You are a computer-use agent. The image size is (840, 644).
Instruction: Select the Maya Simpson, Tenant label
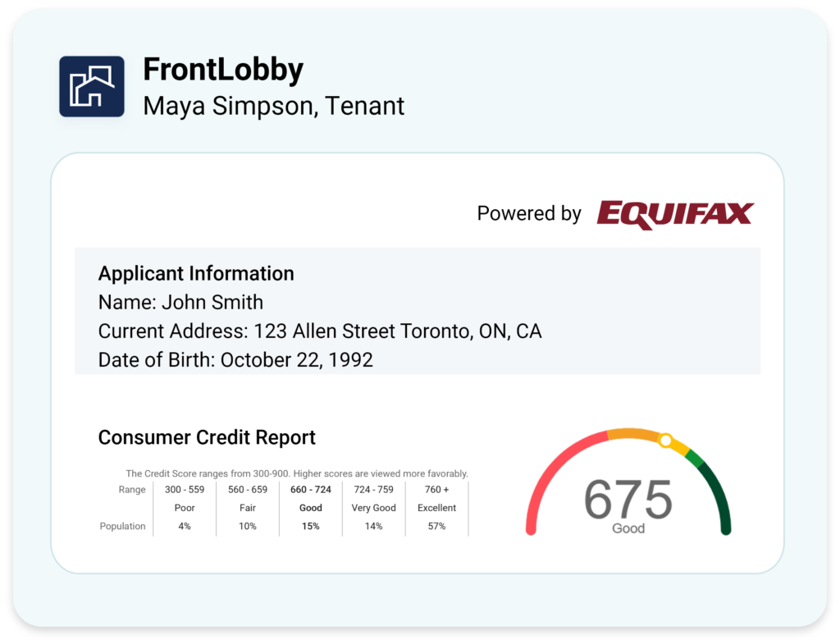tap(273, 106)
